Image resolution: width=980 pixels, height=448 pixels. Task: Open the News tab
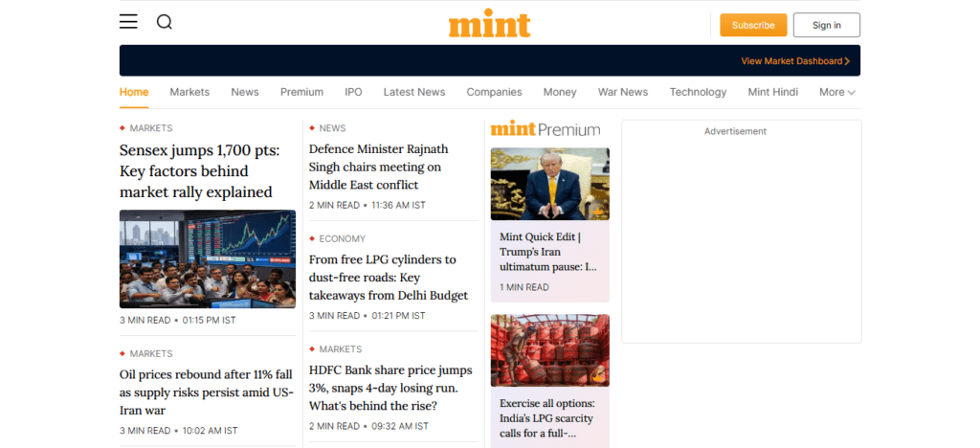(x=244, y=92)
